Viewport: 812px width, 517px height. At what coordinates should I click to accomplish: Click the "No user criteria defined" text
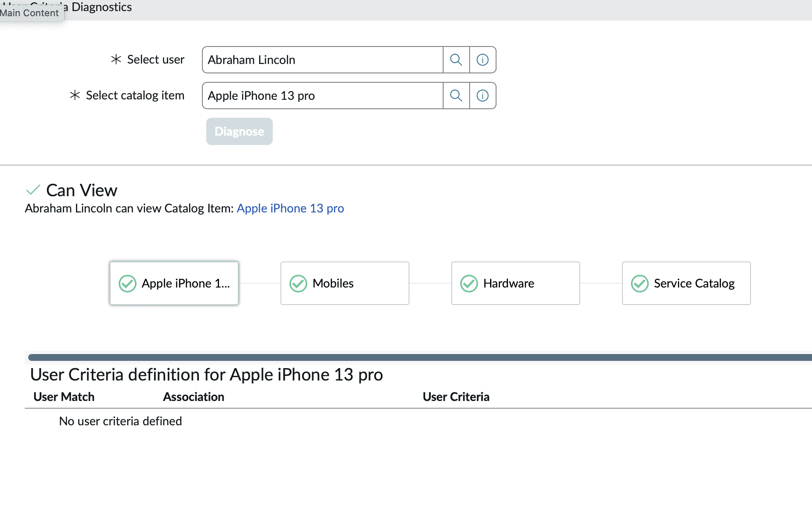click(x=120, y=421)
